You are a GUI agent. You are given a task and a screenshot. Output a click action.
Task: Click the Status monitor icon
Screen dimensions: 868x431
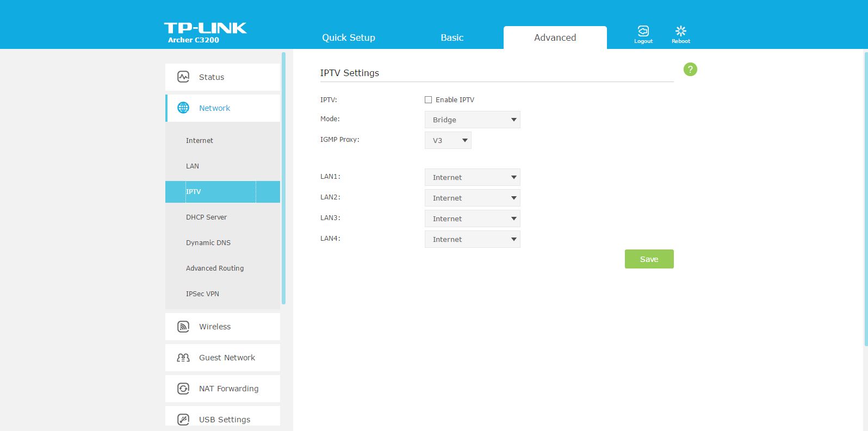coord(183,77)
